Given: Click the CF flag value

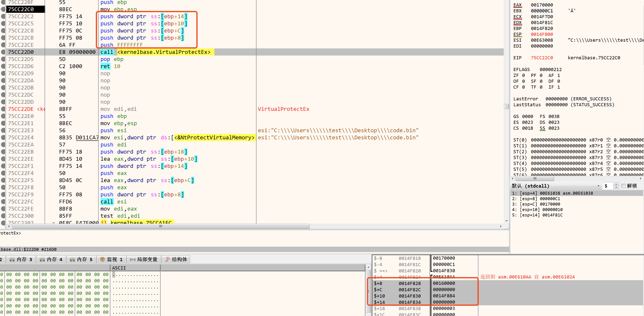Looking at the screenshot, I should tap(523, 87).
